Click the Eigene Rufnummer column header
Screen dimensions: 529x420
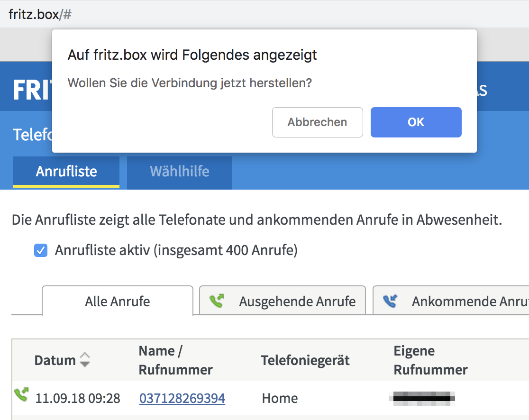tap(430, 360)
